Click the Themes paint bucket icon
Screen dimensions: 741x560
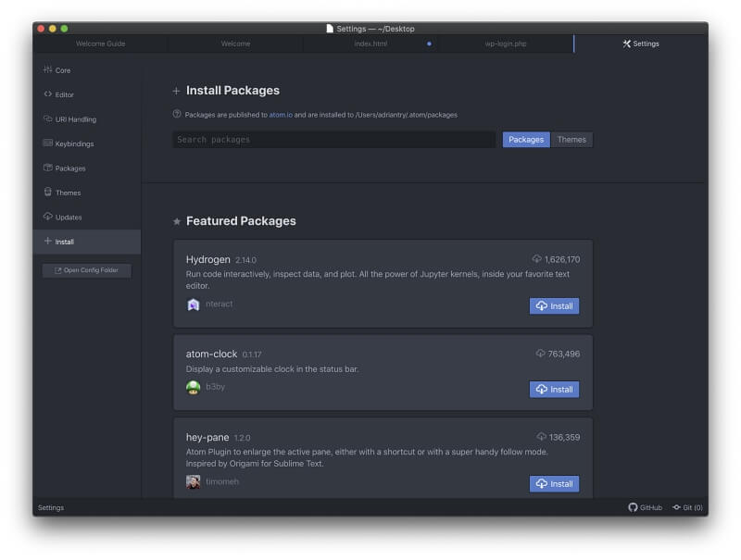click(48, 192)
